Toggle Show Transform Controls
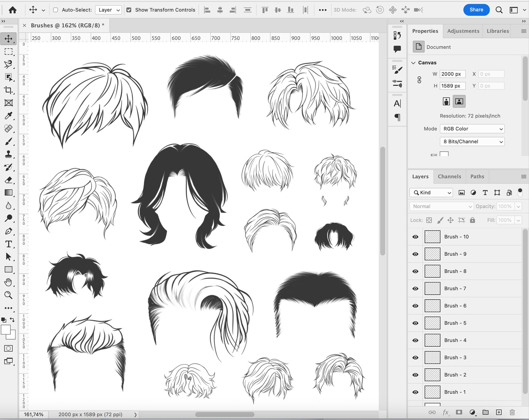 [x=129, y=10]
